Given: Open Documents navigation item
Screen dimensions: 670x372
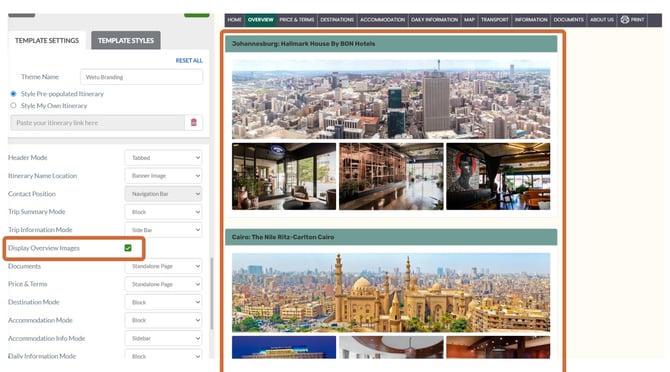Looking at the screenshot, I should (568, 20).
